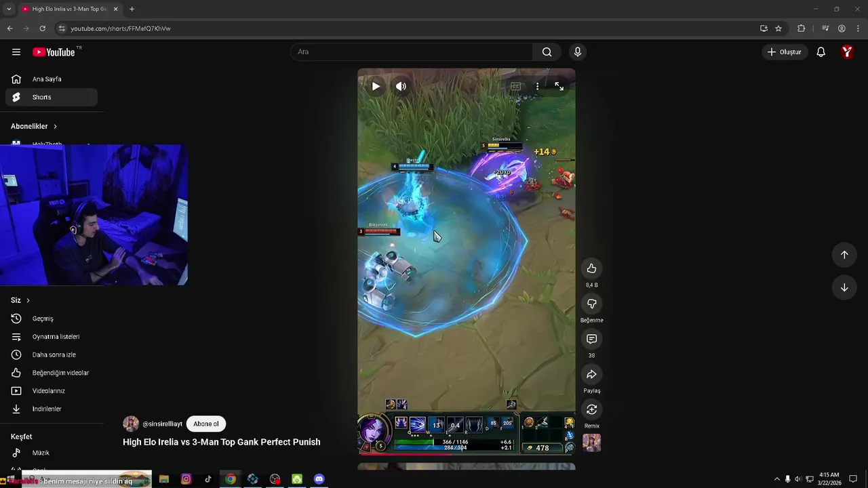This screenshot has width=868, height=488.
Task: Open the taskbar clock and date
Action: [829, 479]
